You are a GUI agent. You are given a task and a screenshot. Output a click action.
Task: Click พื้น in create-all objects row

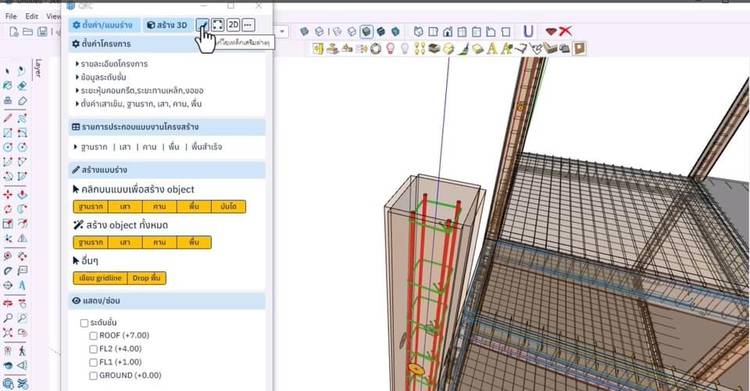tap(194, 243)
